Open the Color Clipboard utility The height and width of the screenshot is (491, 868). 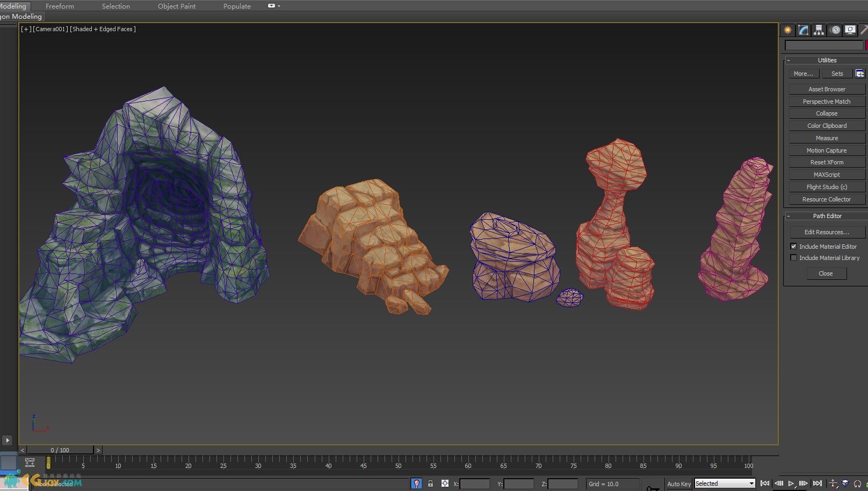pyautogui.click(x=827, y=126)
